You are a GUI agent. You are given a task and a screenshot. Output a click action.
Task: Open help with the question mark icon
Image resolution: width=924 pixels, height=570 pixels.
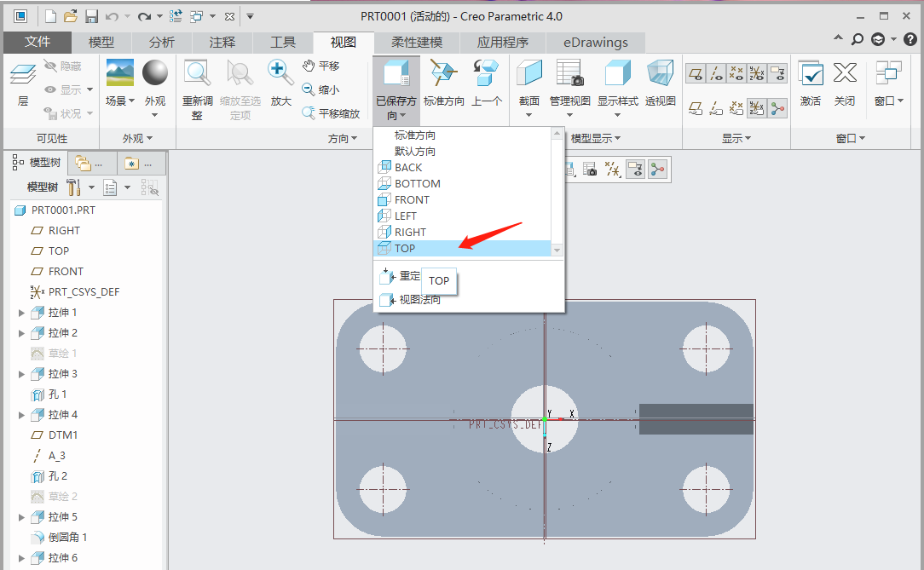(x=910, y=39)
